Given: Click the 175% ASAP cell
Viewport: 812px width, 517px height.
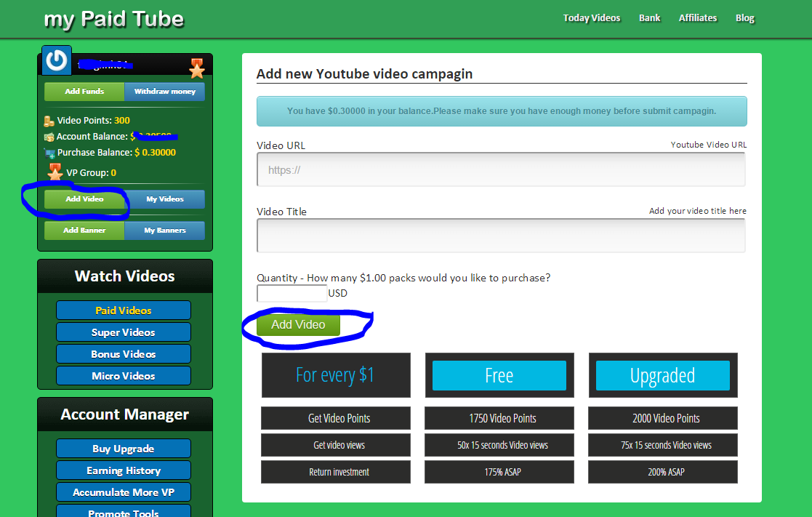Looking at the screenshot, I should click(499, 472).
